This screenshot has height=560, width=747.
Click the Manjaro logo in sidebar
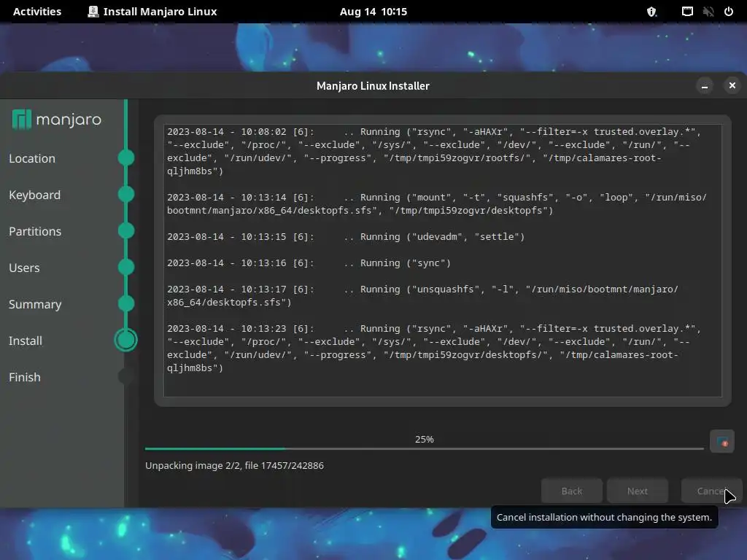[57, 120]
